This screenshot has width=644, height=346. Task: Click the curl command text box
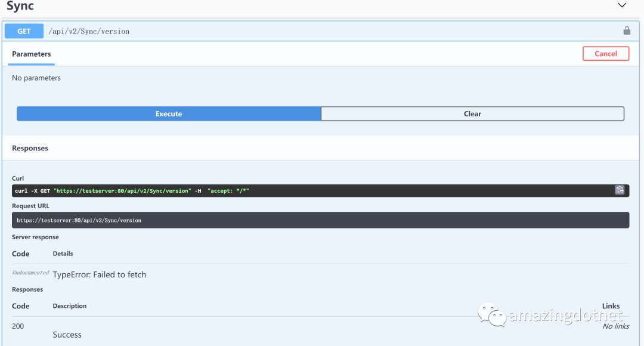(x=320, y=191)
